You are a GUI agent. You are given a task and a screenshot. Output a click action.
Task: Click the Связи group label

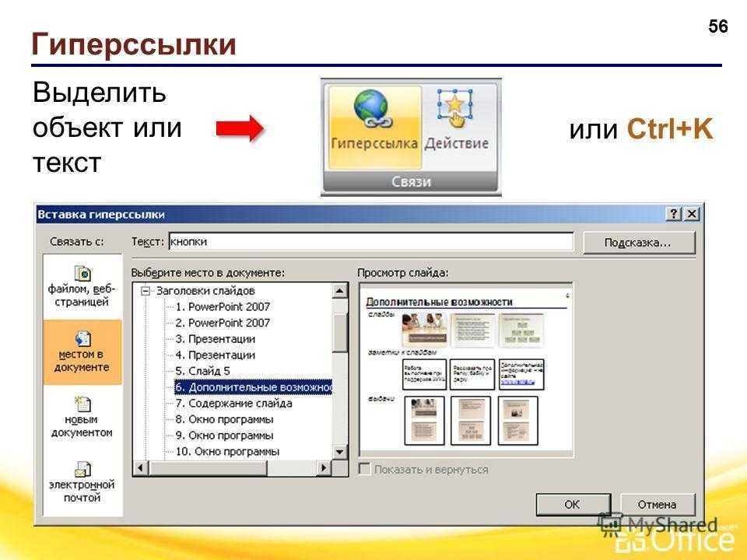tap(411, 181)
